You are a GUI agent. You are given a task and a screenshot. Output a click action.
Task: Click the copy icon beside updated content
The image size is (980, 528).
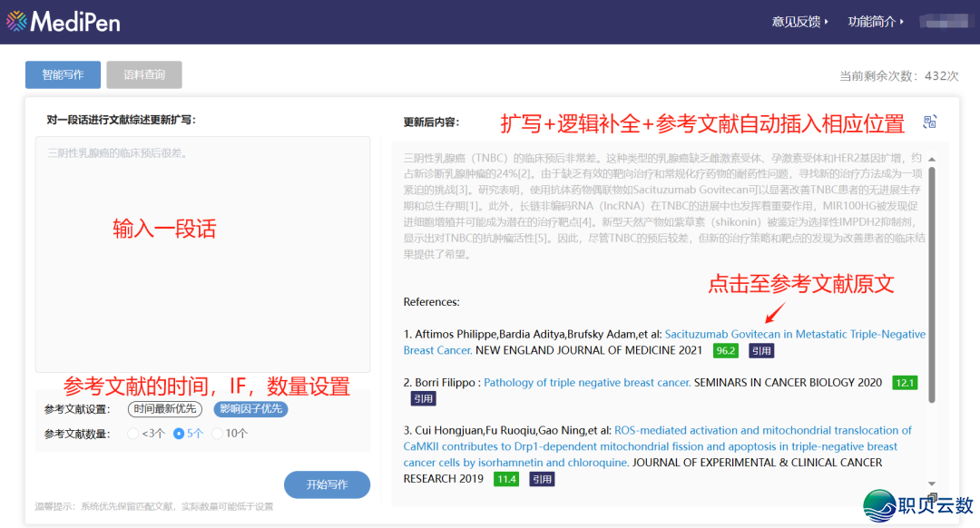[929, 122]
